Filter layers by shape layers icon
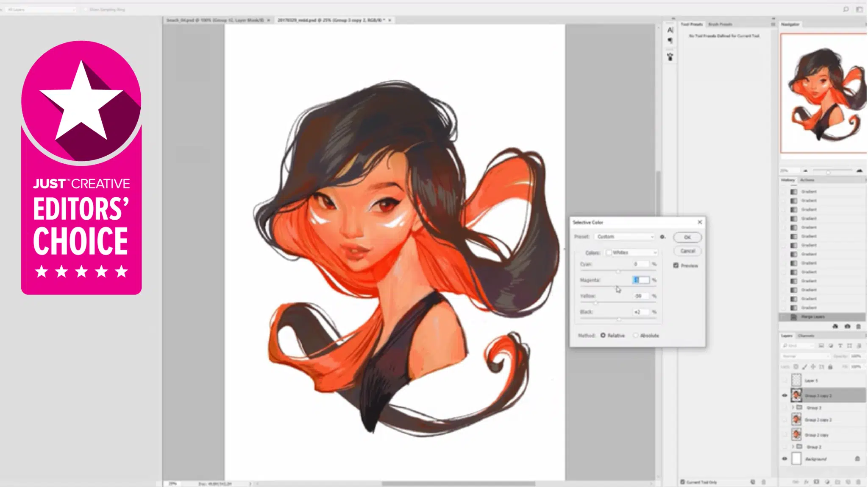This screenshot has width=868, height=487. 849,346
